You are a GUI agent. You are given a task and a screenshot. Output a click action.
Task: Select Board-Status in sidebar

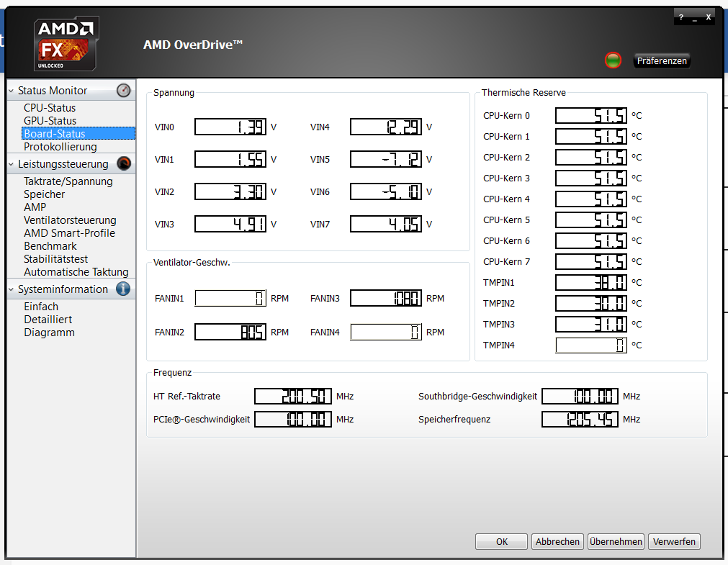coord(78,133)
